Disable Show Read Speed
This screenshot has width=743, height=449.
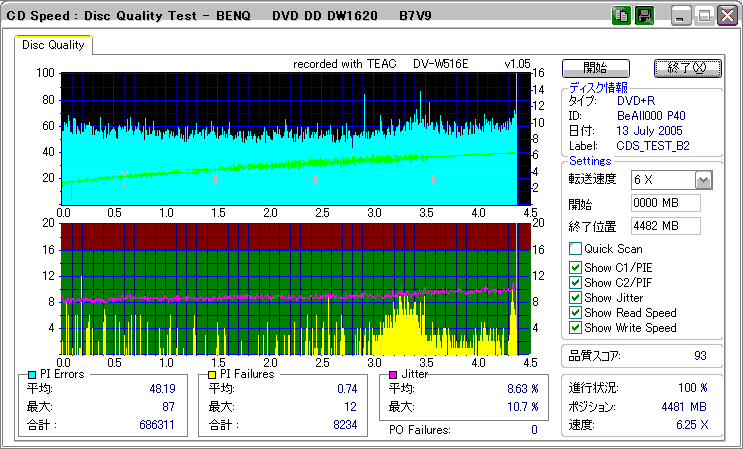point(575,313)
